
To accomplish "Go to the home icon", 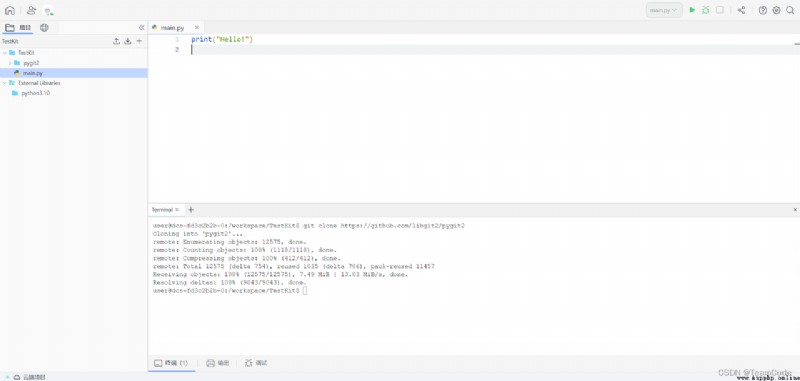I will (x=10, y=10).
